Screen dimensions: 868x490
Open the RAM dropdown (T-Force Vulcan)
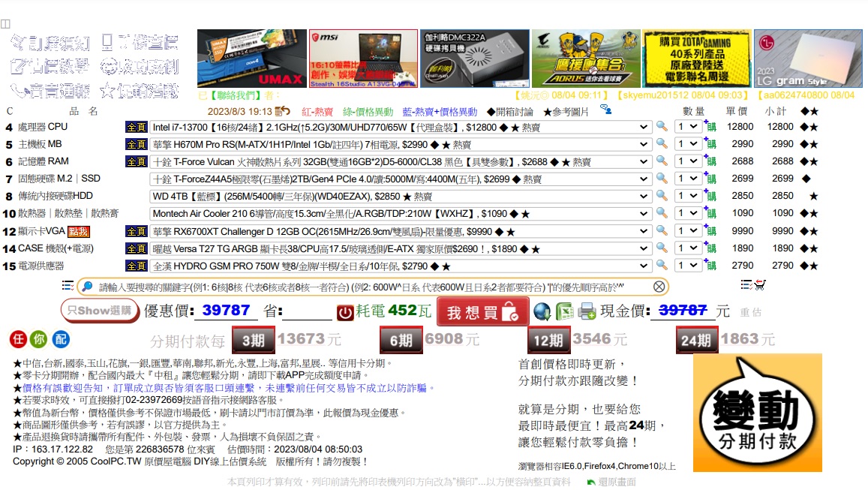tap(400, 161)
